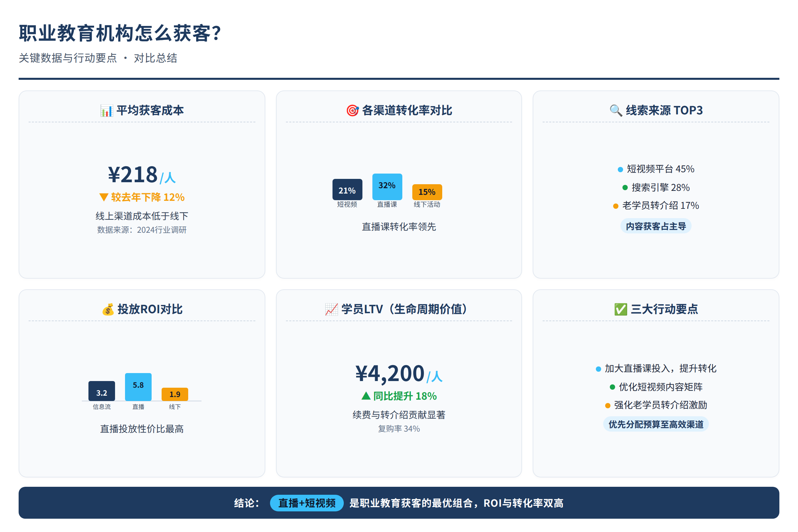The image size is (798, 532).
Task: Click the ¥218 cost figure
Action: pos(133,175)
